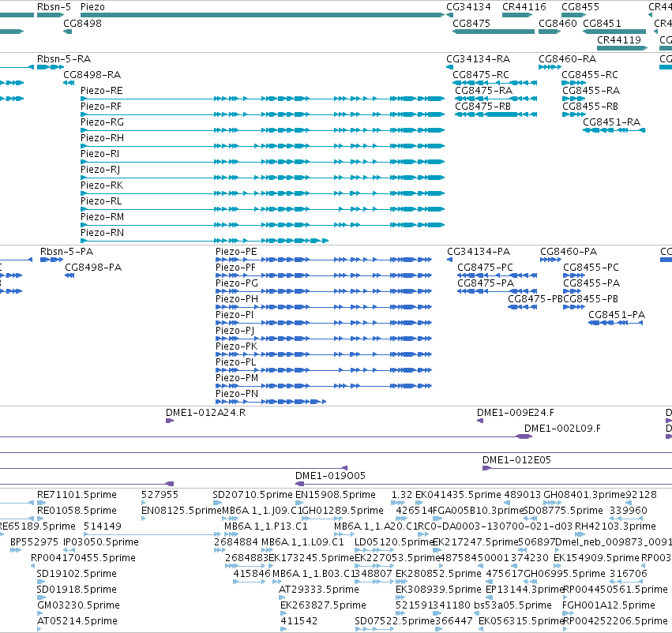Select the DME1-019O05 clone label

click(x=330, y=476)
